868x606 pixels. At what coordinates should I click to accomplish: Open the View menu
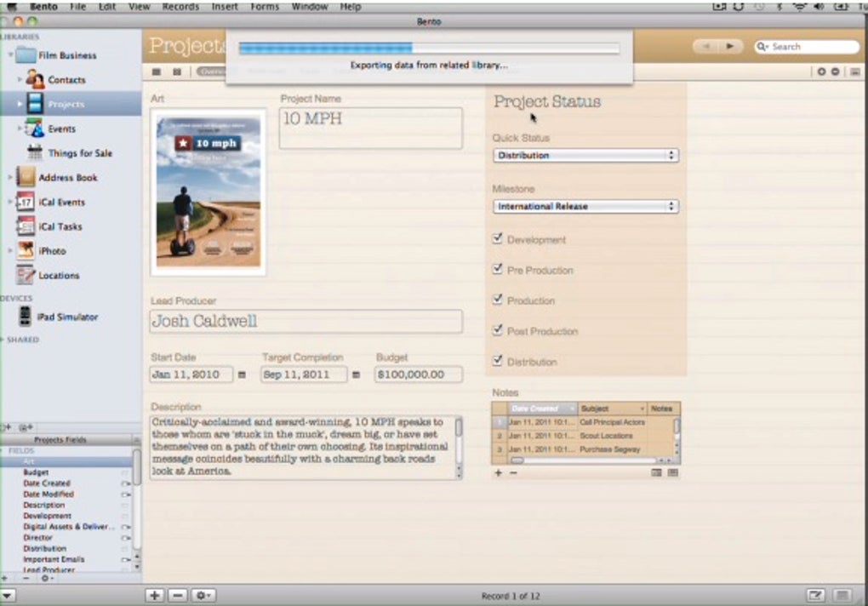pos(139,7)
